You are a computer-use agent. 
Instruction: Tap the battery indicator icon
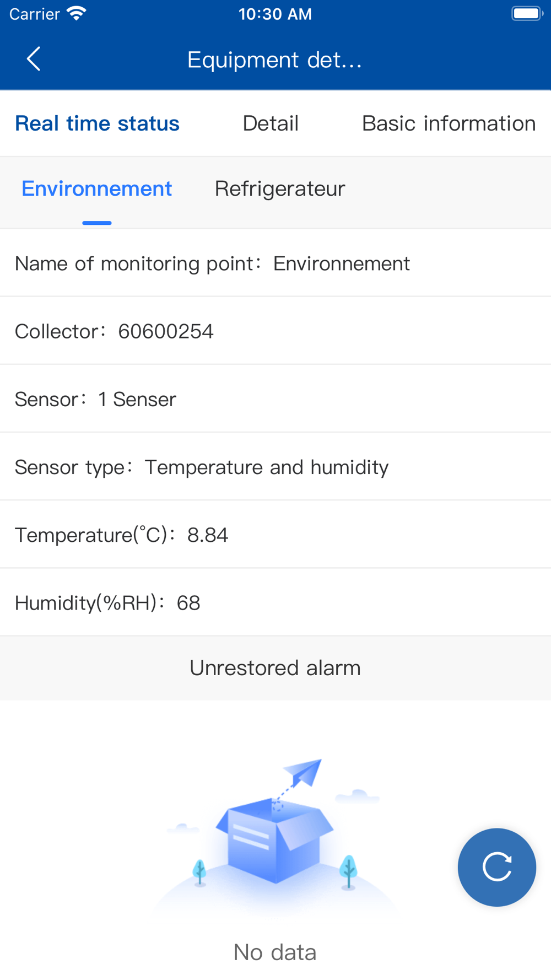click(527, 14)
